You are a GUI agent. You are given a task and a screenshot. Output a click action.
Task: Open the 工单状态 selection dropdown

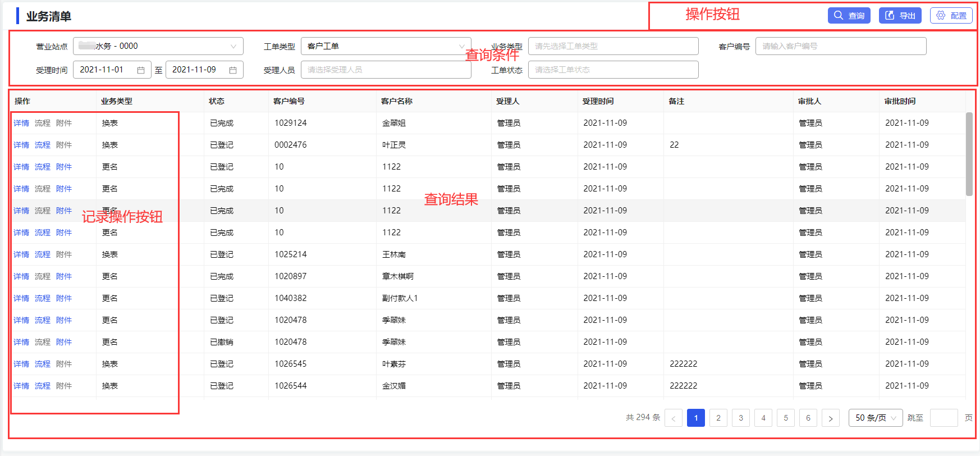coord(613,70)
